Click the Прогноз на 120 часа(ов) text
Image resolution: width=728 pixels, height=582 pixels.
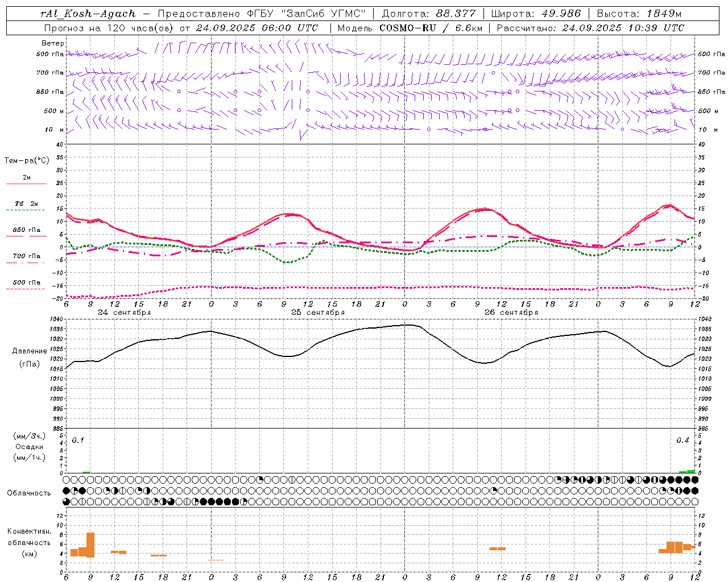pos(109,28)
